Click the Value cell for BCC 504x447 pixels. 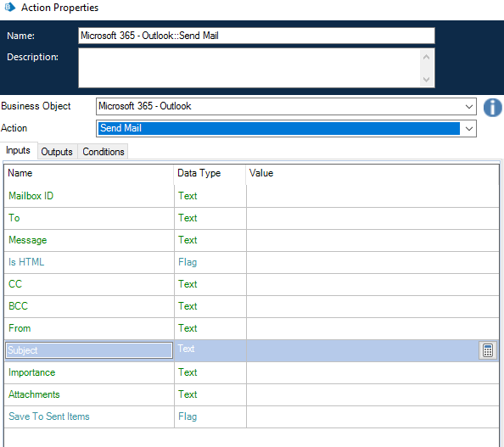[372, 306]
